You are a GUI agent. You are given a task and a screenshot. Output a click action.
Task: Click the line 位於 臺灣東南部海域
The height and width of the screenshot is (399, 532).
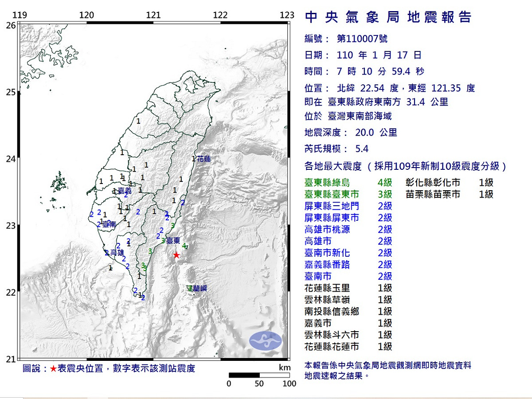(348, 116)
